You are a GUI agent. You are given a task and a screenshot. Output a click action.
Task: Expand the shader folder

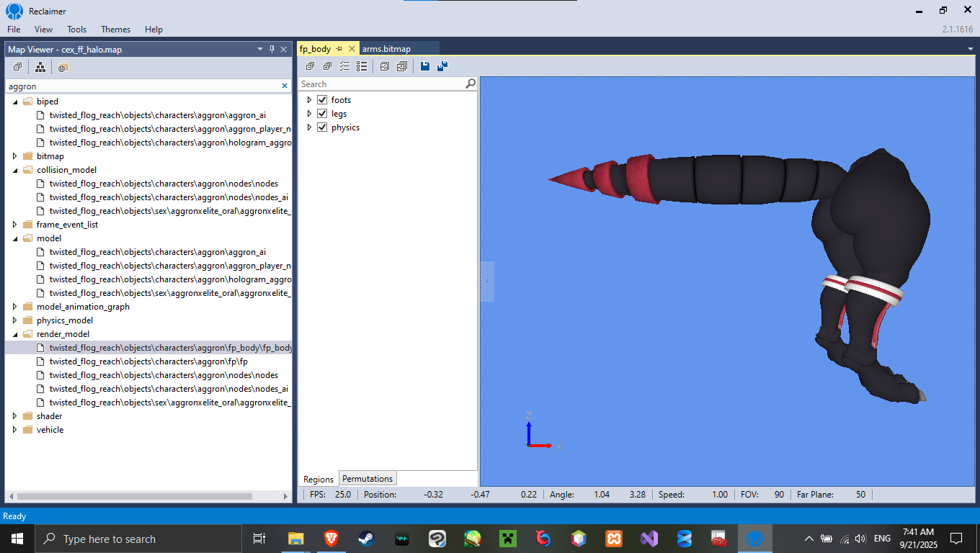click(15, 416)
